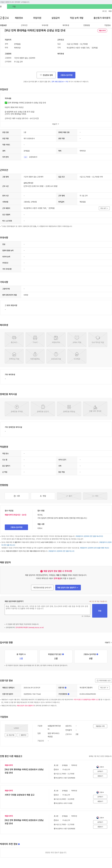The width and height of the screenshot is (112, 868).
Task: Switch to the 기업정보 tab
Action: click(107, 25)
